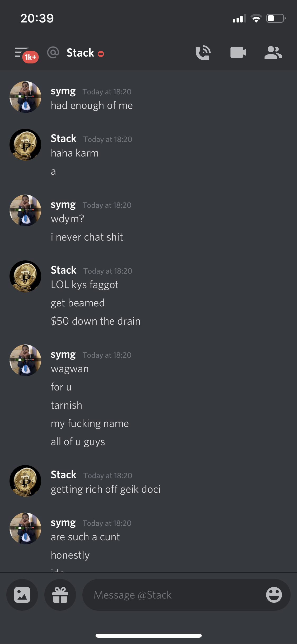Tap the symg username above "wdym?"
The height and width of the screenshot is (644, 297).
coord(63,205)
